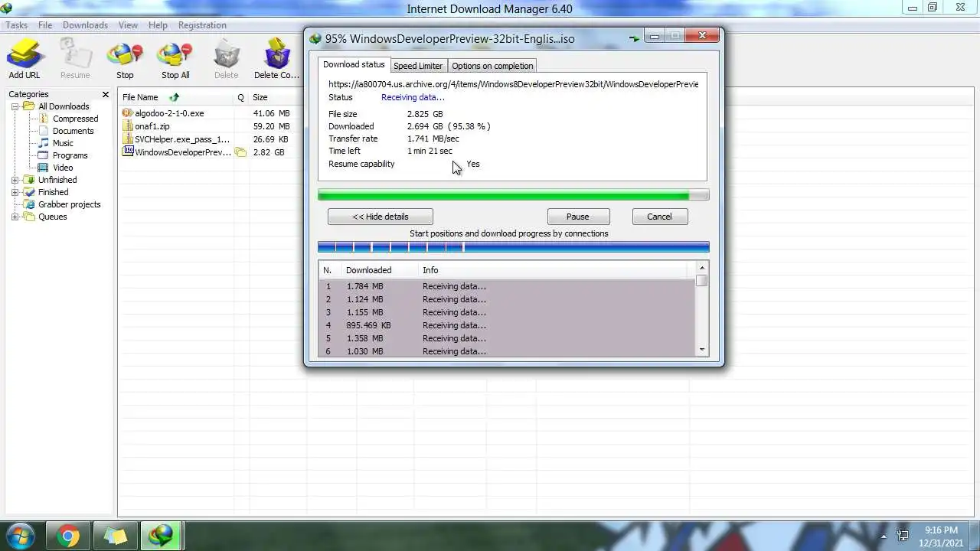Select connection row 6 with 1.030 MB

click(507, 351)
